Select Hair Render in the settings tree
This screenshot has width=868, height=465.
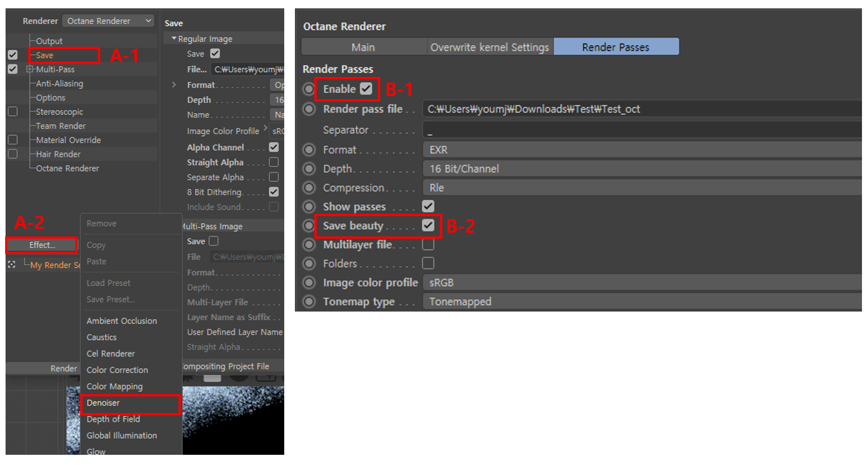tap(58, 154)
